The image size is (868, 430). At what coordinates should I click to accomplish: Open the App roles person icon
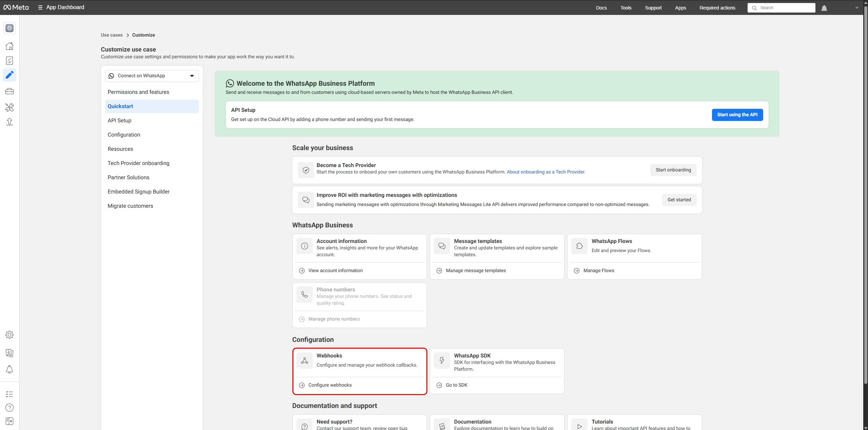tap(9, 353)
